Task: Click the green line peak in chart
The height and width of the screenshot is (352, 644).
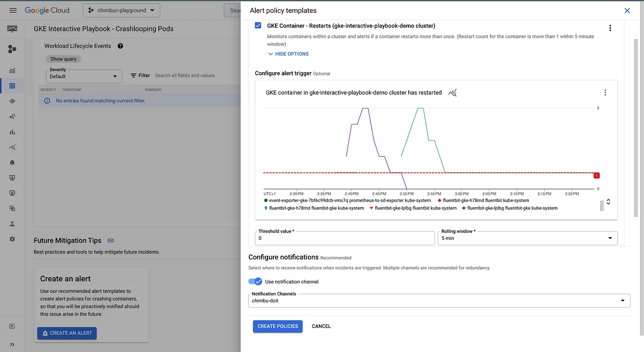Action: click(420, 108)
